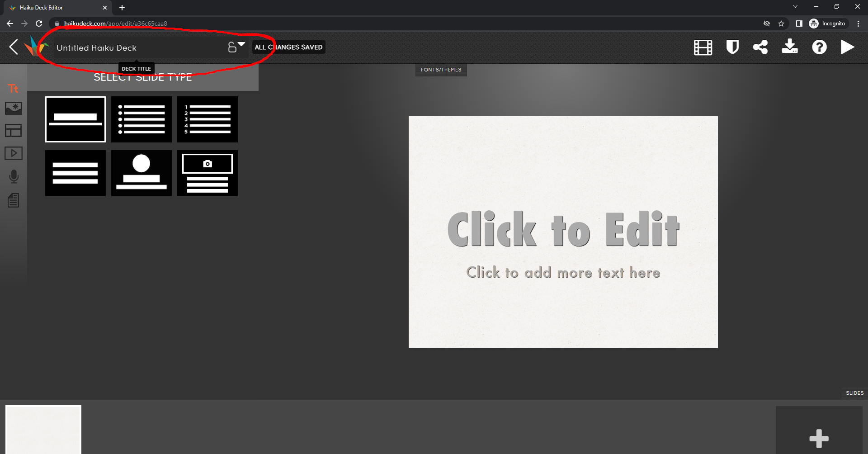Open the privacy lock dropdown

236,47
